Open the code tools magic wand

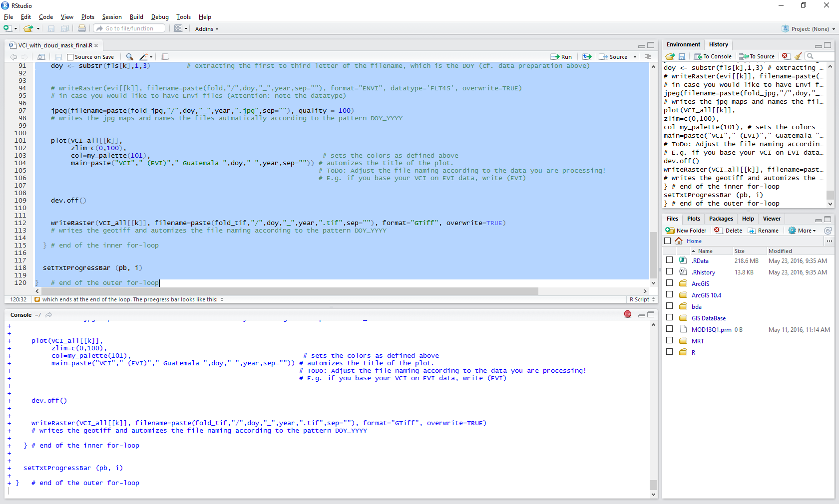pos(144,57)
